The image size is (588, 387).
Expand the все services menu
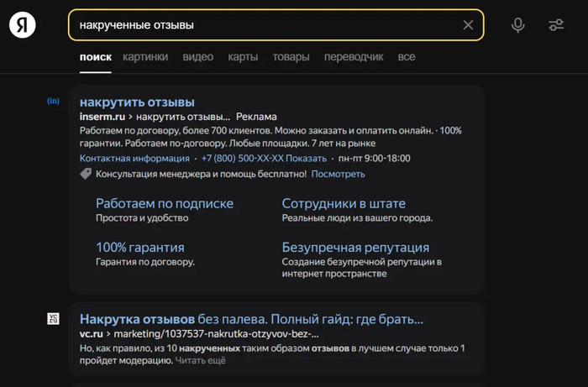407,57
